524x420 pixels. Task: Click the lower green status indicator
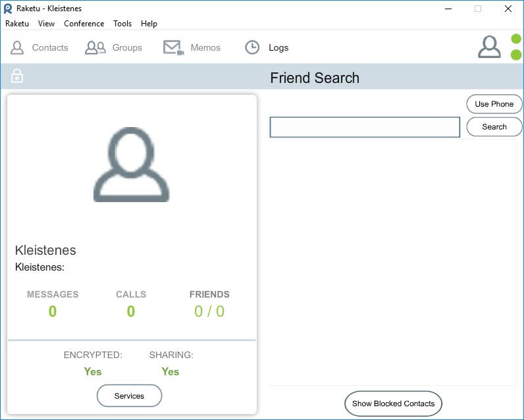click(x=516, y=55)
